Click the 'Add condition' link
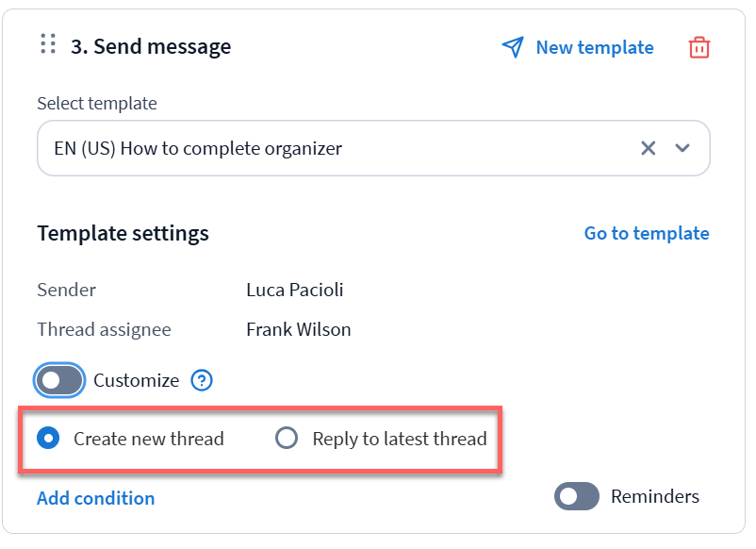This screenshot has height=549, width=756. tap(95, 498)
